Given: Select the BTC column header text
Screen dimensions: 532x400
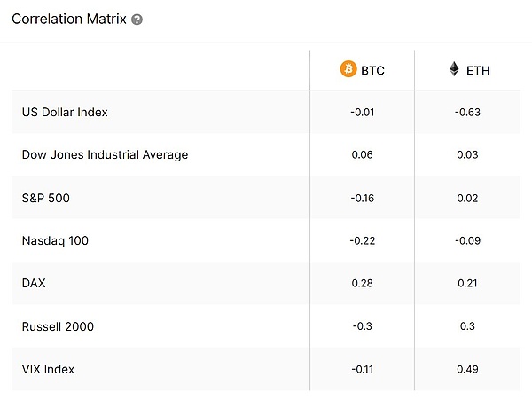Looking at the screenshot, I should coord(372,69).
